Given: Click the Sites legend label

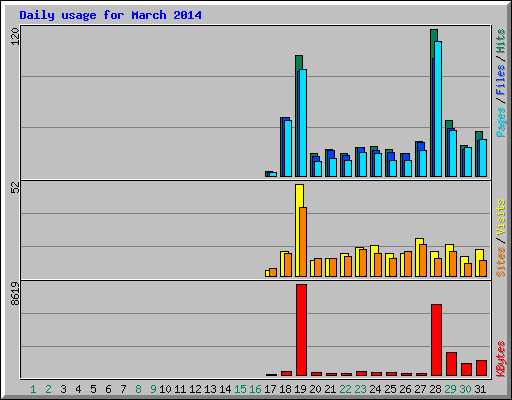Looking at the screenshot, I should tap(500, 262).
